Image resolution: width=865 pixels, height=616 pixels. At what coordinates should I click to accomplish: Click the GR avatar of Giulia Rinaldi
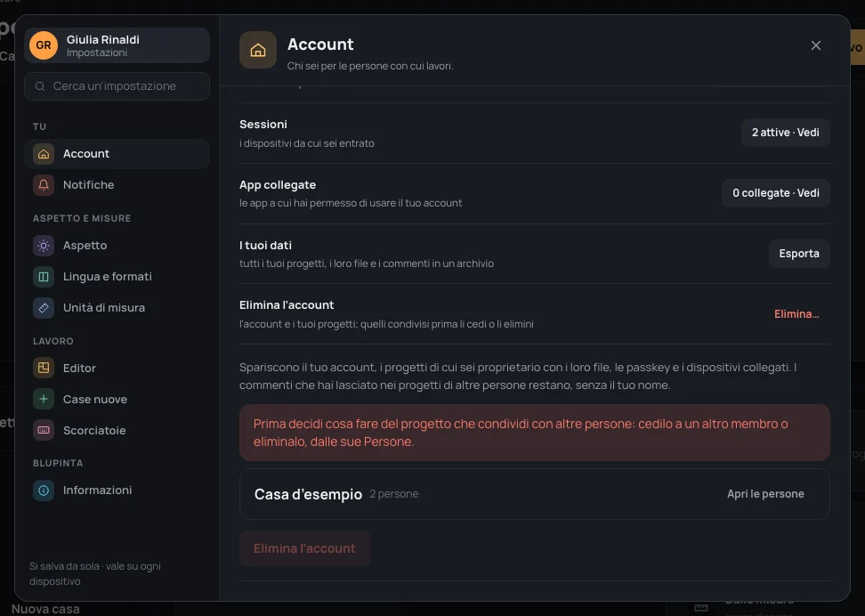(x=44, y=45)
